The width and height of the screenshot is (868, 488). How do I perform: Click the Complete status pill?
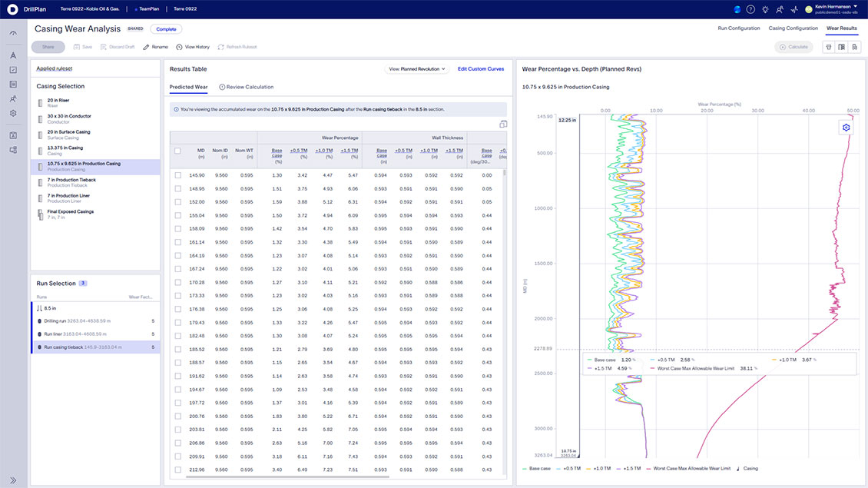click(166, 28)
